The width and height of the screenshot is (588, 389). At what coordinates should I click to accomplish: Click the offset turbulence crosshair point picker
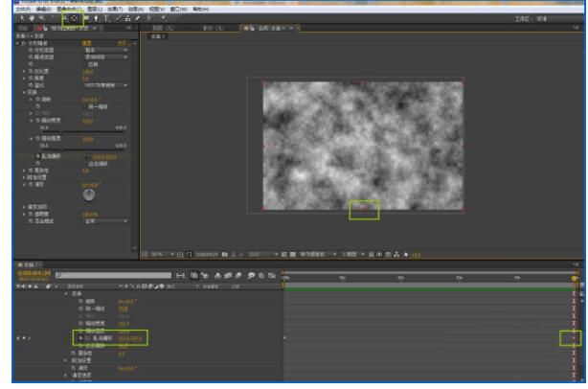click(86, 156)
